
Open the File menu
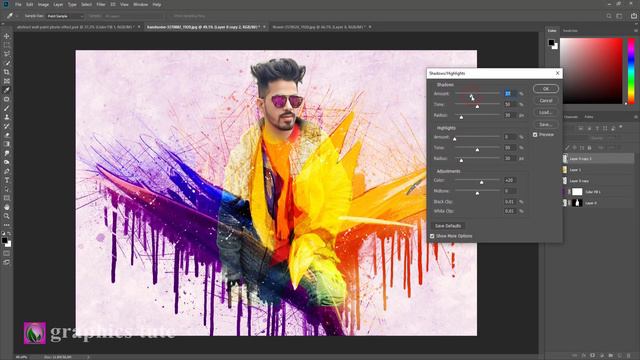(18, 4)
